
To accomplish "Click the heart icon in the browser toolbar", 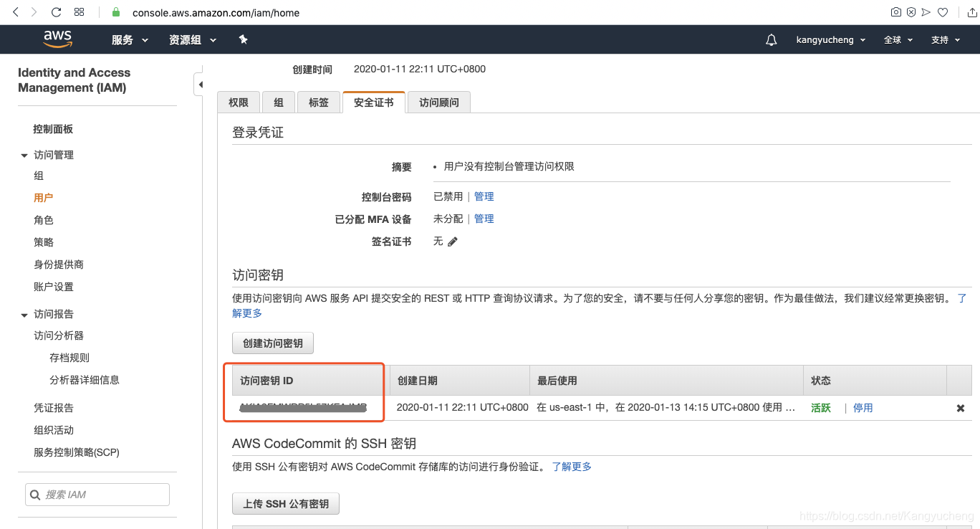I will [x=943, y=11].
